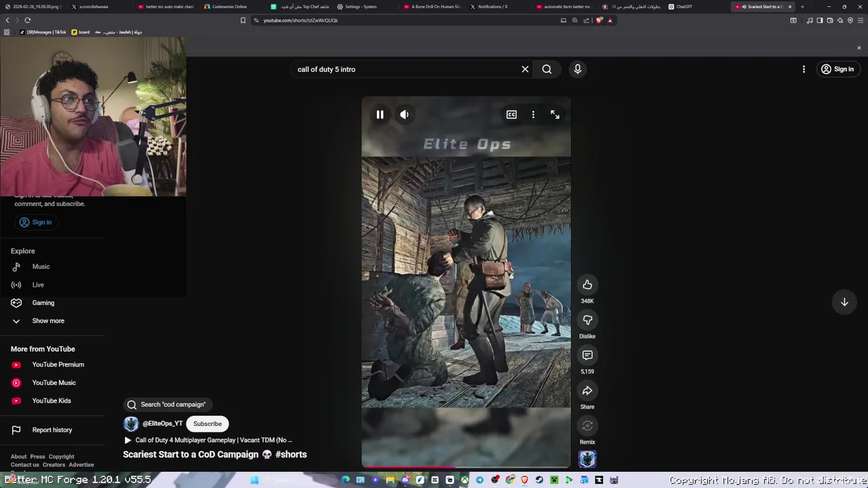Open the @EliteOps_YT channel avatar
868x488 pixels.
click(131, 424)
